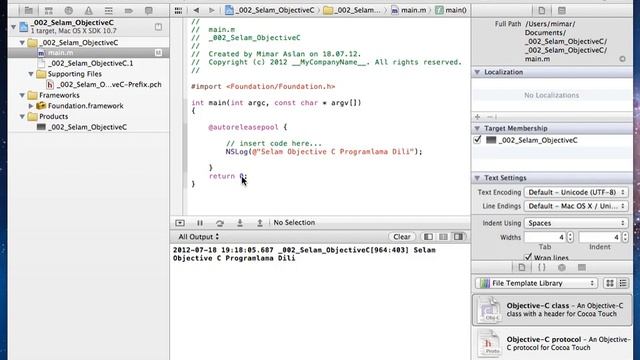Viewport: 640px width, 360px height.
Task: Show the Project navigator folder icon
Action: click(29, 11)
